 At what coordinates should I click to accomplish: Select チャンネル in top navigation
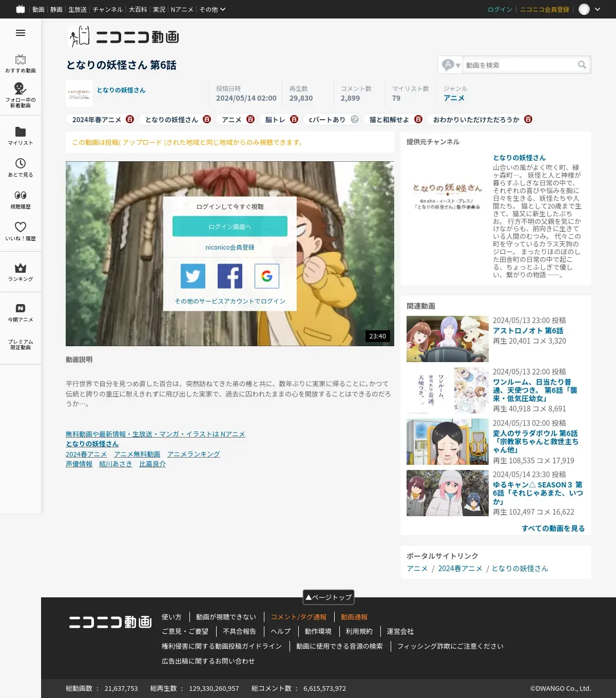coord(108,9)
